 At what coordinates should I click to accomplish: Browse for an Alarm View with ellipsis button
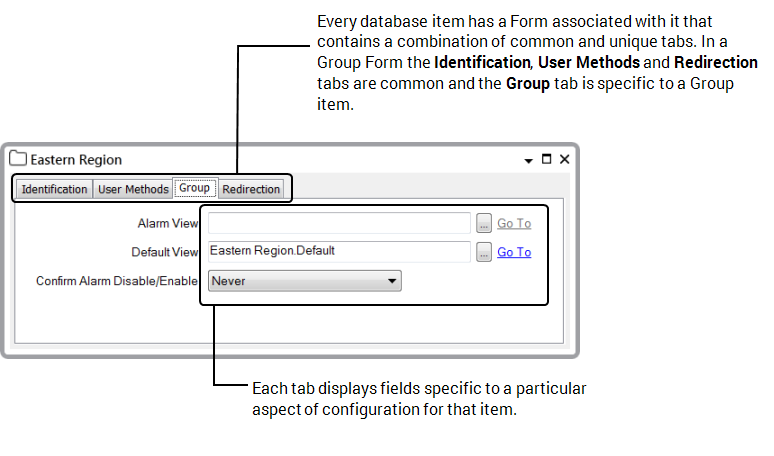484,224
